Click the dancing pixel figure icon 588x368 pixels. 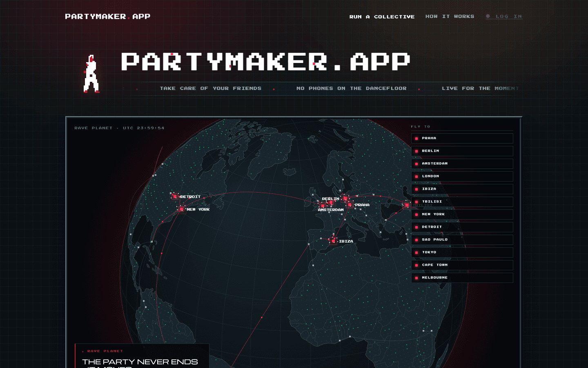point(91,74)
